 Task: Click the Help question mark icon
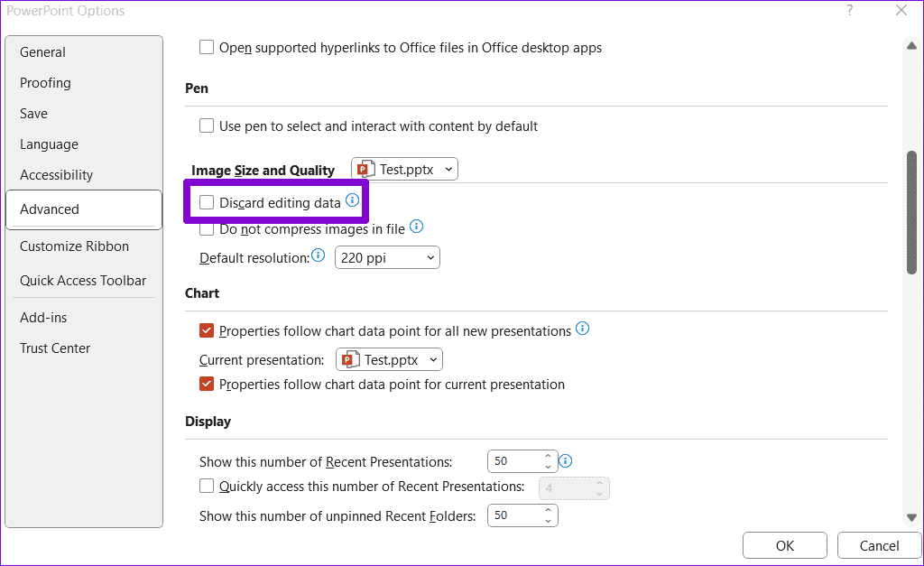pyautogui.click(x=849, y=11)
